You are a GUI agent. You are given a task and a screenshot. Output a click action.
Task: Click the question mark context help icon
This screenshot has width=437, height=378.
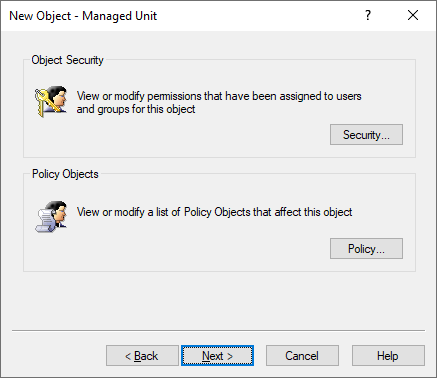(368, 15)
